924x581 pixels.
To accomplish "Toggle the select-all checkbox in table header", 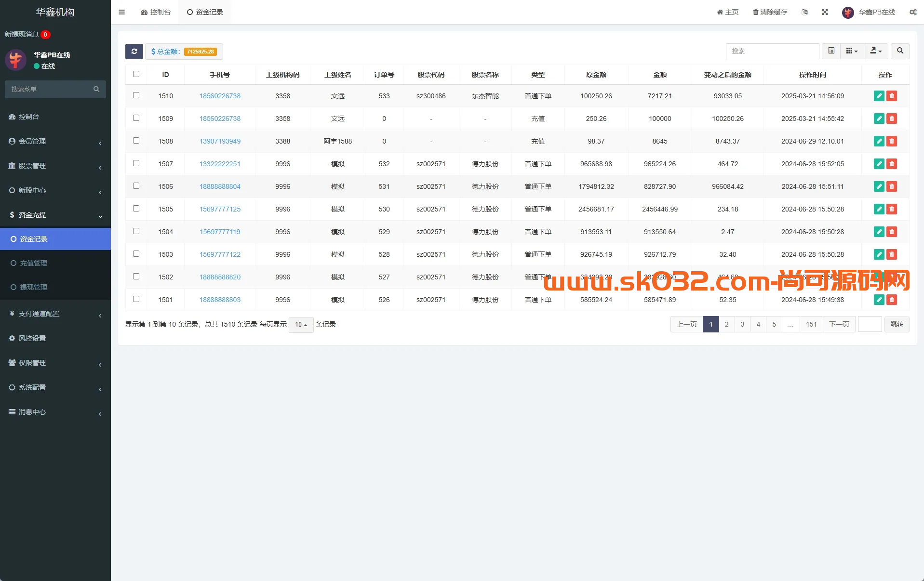I will click(136, 74).
